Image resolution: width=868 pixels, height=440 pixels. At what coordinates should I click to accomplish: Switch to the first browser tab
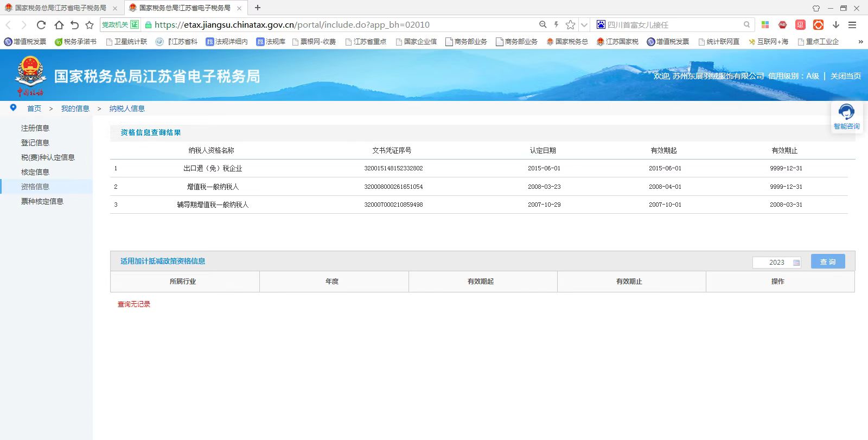(60, 8)
